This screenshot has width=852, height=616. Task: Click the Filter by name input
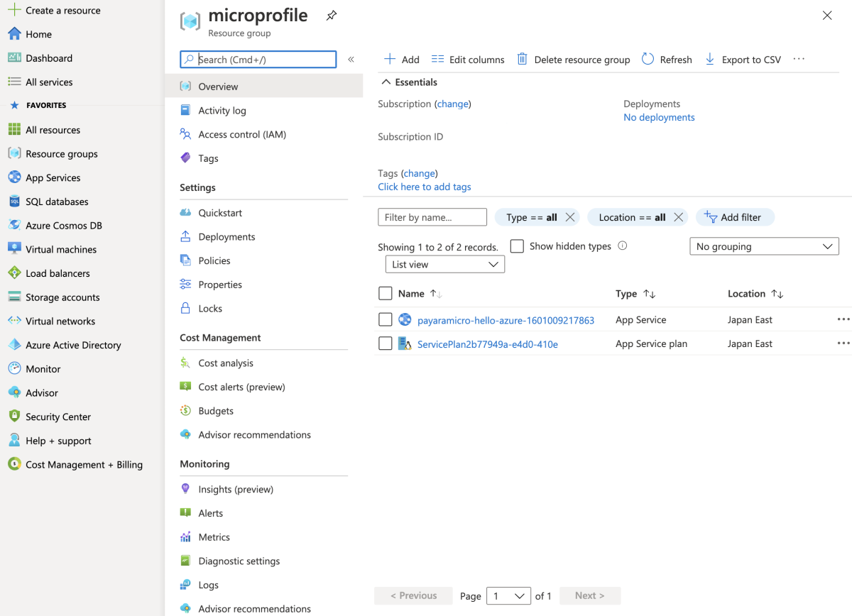click(432, 217)
